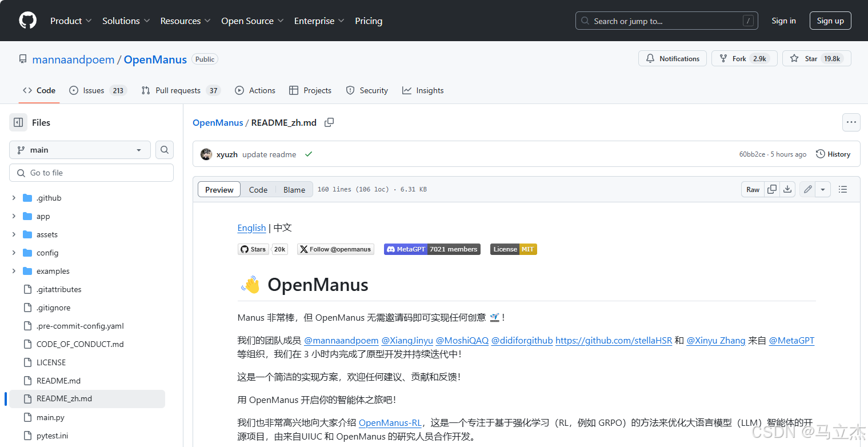The image size is (868, 447).
Task: Open the Projects tab
Action: (x=310, y=90)
